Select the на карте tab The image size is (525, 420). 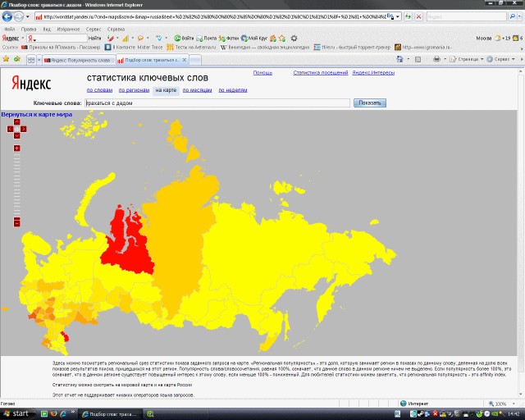click(x=166, y=90)
